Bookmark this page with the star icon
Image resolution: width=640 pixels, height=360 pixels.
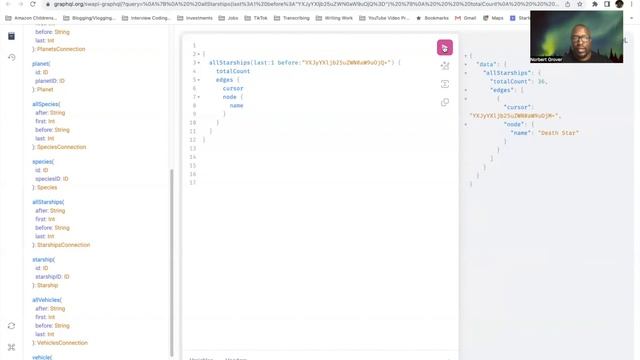[x=580, y=4]
